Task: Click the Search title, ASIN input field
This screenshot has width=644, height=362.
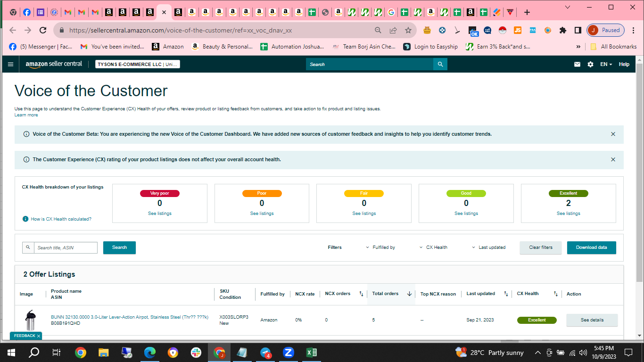Action: pyautogui.click(x=66, y=247)
